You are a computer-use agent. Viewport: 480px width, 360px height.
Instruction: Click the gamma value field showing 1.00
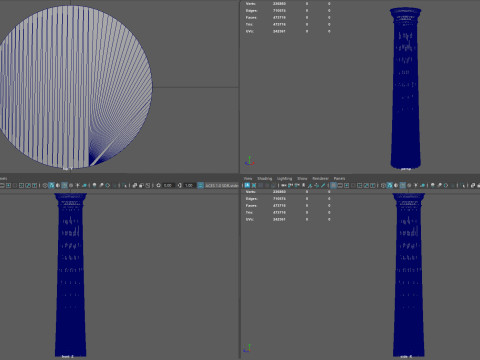click(x=189, y=185)
